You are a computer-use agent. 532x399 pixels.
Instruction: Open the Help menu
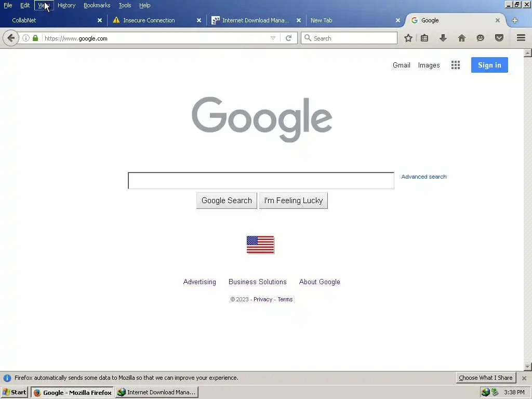[144, 5]
